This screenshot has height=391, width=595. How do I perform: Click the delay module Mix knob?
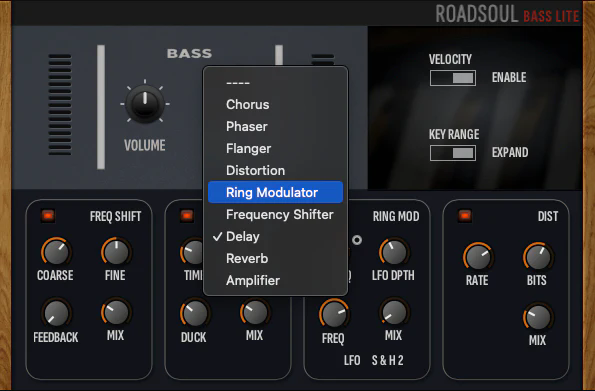[x=255, y=312]
